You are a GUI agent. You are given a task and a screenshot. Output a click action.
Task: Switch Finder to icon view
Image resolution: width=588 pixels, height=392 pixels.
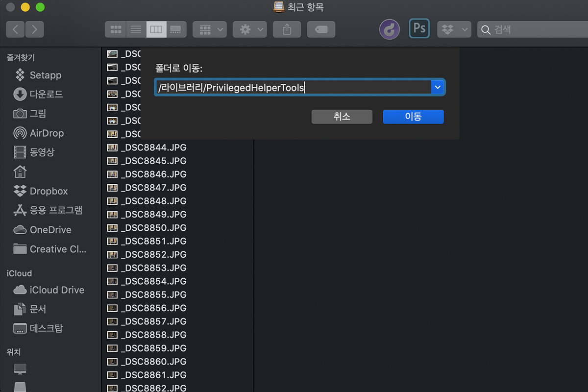point(116,29)
